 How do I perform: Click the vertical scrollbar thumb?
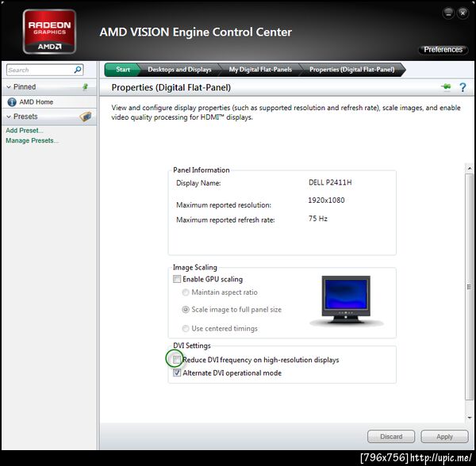coord(470,287)
